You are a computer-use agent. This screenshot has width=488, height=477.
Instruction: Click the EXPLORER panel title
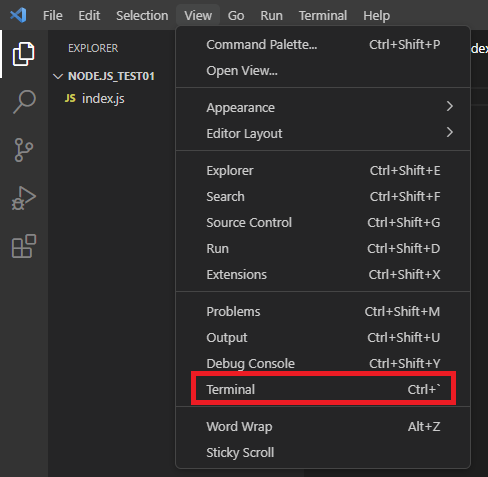[93, 48]
